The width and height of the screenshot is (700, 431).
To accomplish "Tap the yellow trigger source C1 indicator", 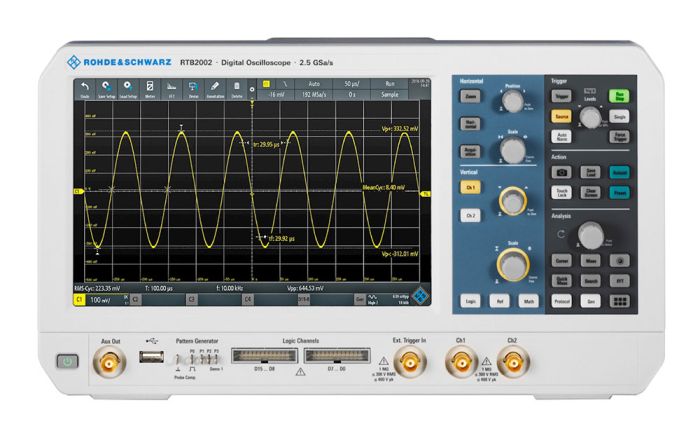I will coord(267,84).
